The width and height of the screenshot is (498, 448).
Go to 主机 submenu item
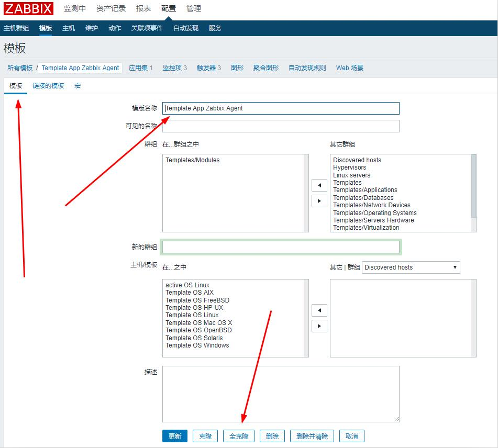(69, 28)
